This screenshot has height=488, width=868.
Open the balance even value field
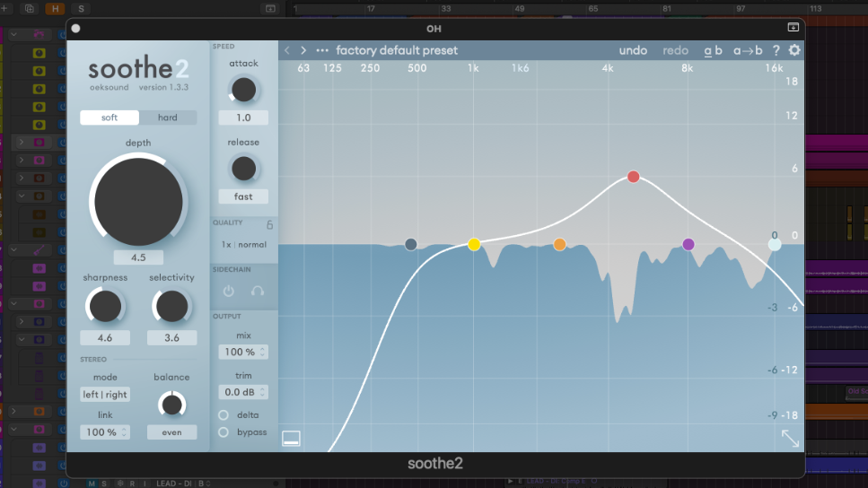pyautogui.click(x=171, y=432)
